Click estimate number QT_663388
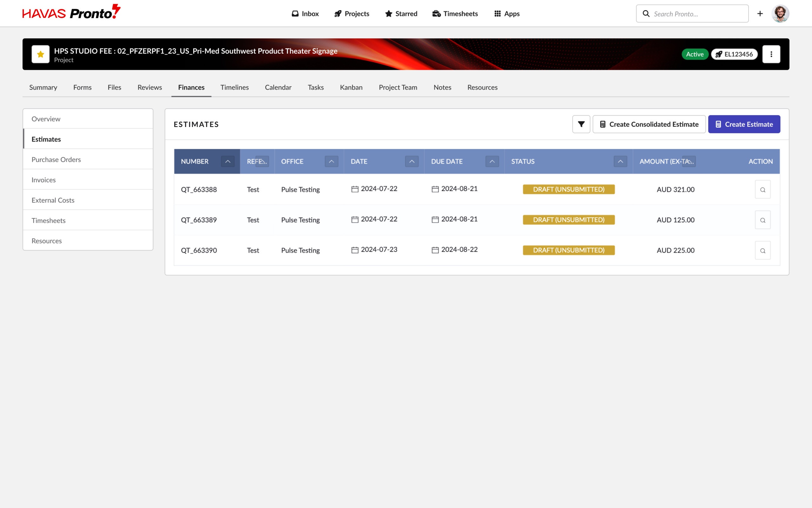The height and width of the screenshot is (508, 812). click(x=199, y=190)
